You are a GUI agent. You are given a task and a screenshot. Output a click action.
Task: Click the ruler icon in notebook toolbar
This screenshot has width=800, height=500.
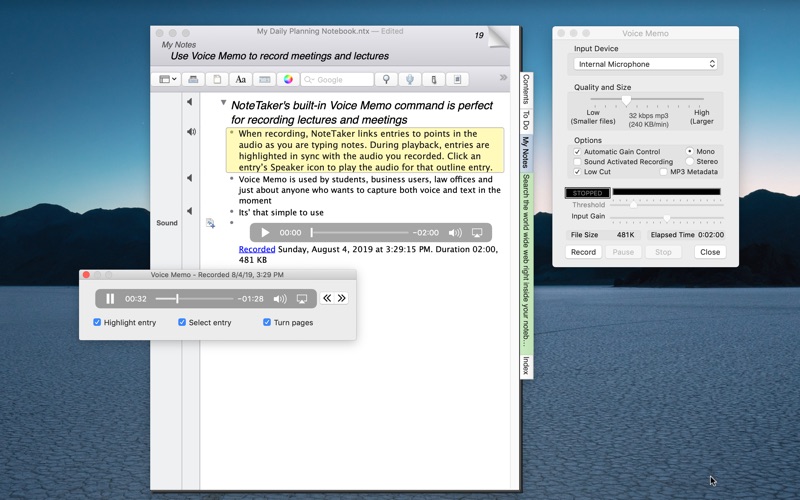(x=264, y=79)
